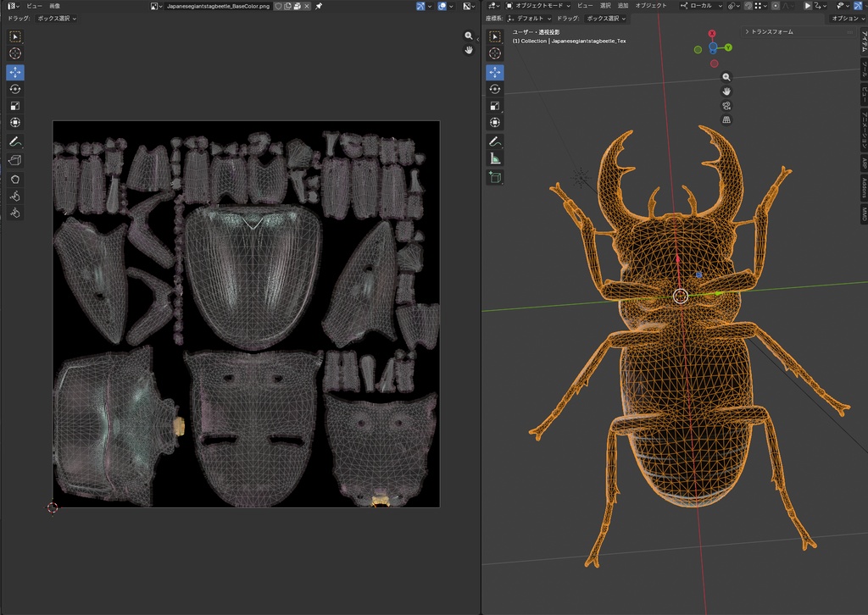Image resolution: width=868 pixels, height=615 pixels.
Task: Activate the Move tool in UV editor
Action: click(15, 73)
